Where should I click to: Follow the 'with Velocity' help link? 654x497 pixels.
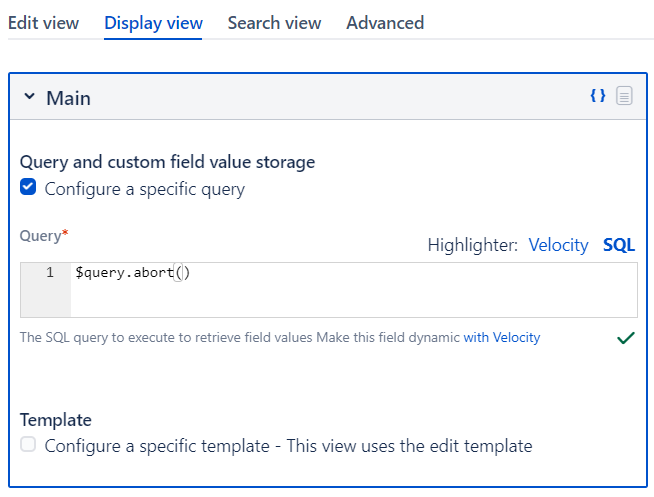click(x=501, y=338)
